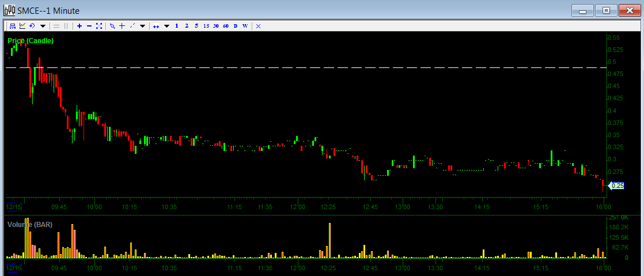Switch chart to Weekly (W) interval
This screenshot has height=276, width=644.
click(x=245, y=26)
